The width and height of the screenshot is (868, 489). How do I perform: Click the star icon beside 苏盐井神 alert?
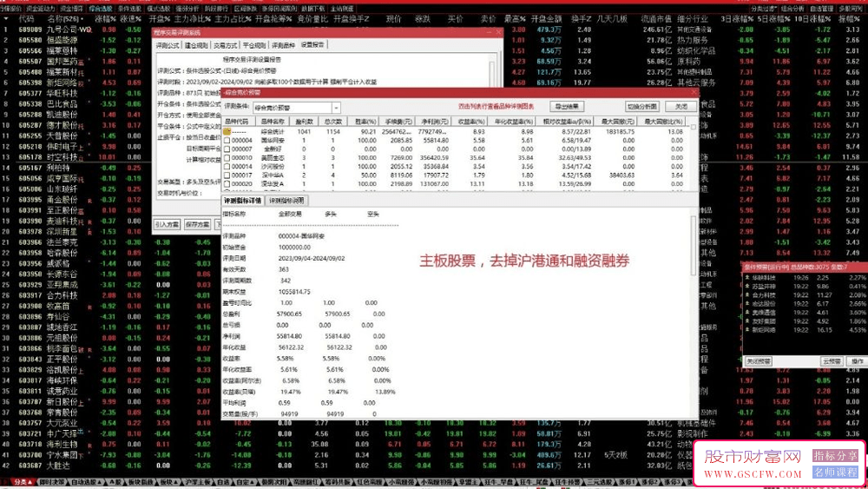point(747,287)
